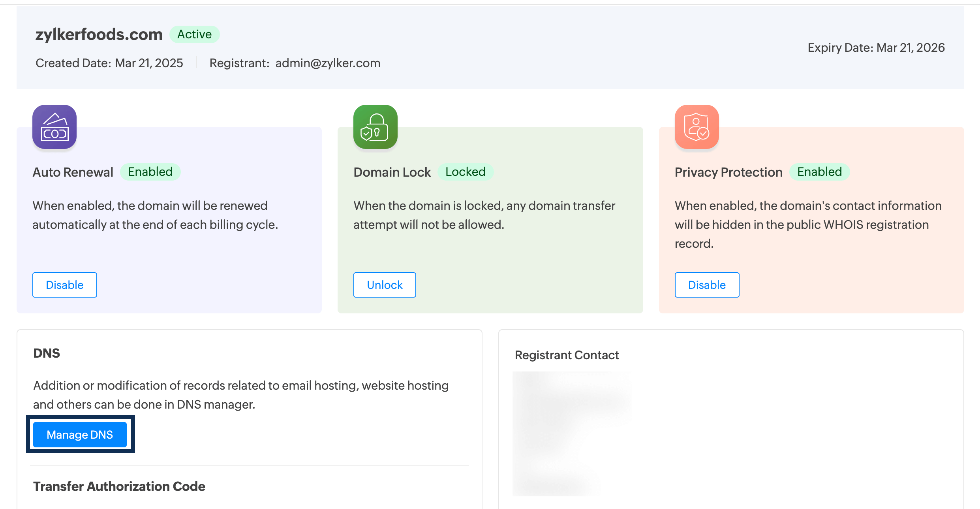Click the Domain Lock shield padlock icon
This screenshot has height=509, width=980.
pyautogui.click(x=375, y=127)
